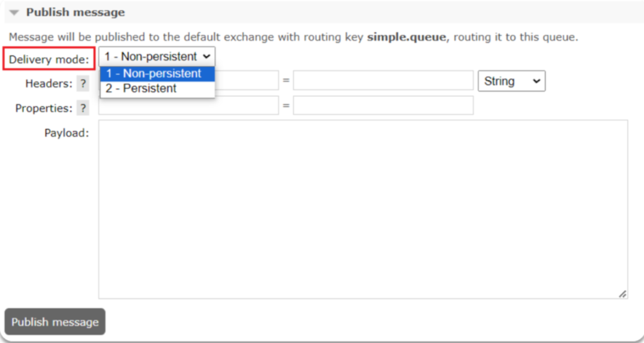Click the Headers label text
644x343 pixels.
[48, 84]
